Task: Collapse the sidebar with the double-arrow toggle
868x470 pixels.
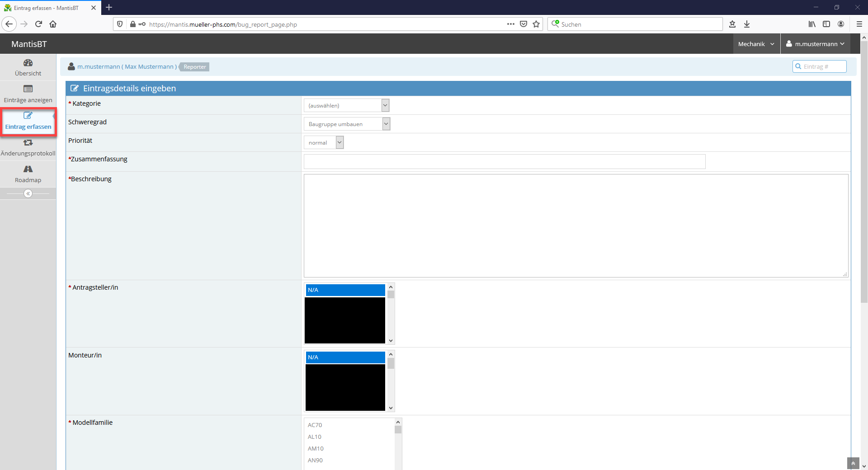Action: click(28, 193)
